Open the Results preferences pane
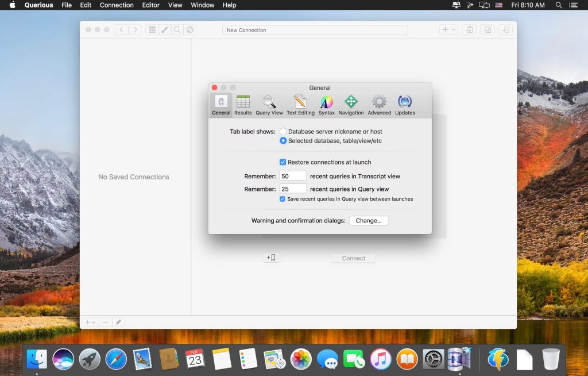The width and height of the screenshot is (588, 376). coord(243,105)
